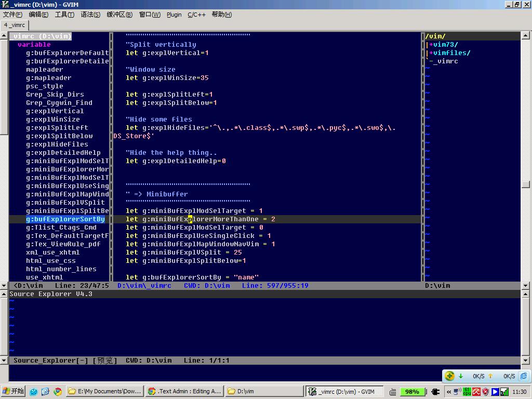Click the line "let g:explDetailedHelp=0"

coord(176,161)
